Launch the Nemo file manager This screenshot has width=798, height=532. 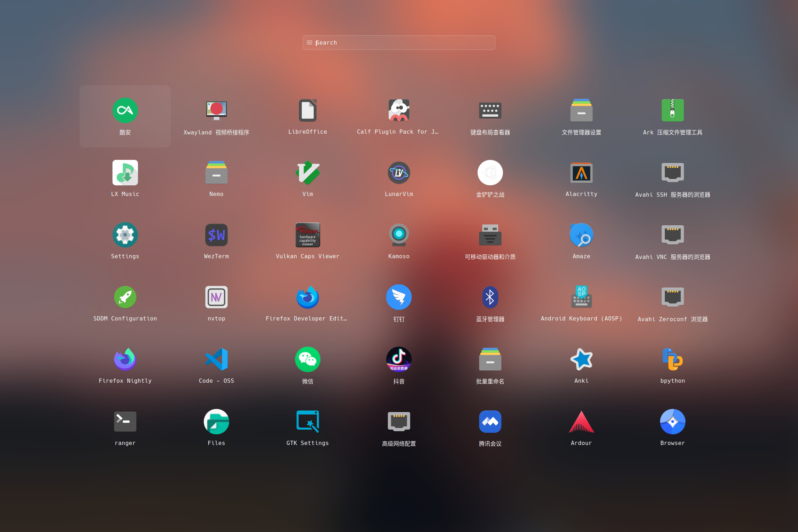coord(216,173)
